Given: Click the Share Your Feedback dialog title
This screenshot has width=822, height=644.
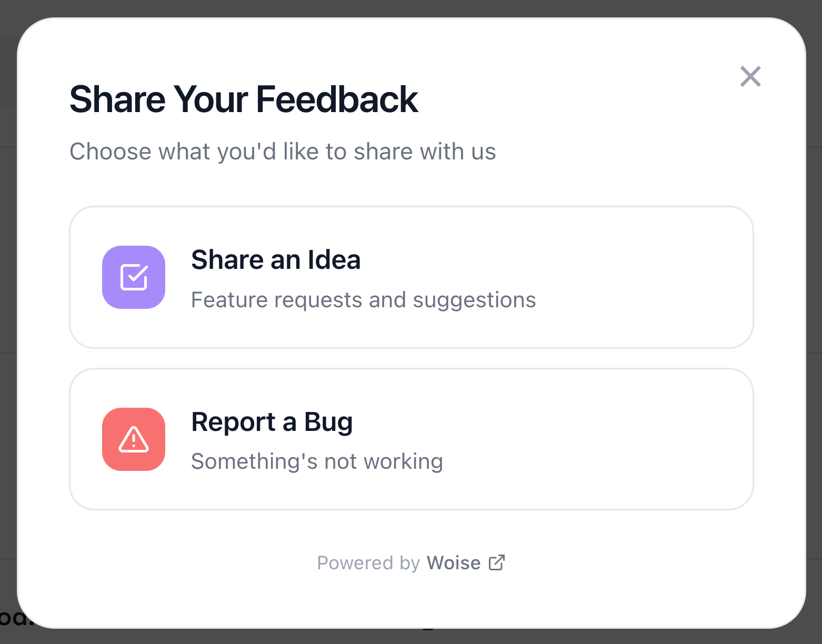Looking at the screenshot, I should coord(244,98).
